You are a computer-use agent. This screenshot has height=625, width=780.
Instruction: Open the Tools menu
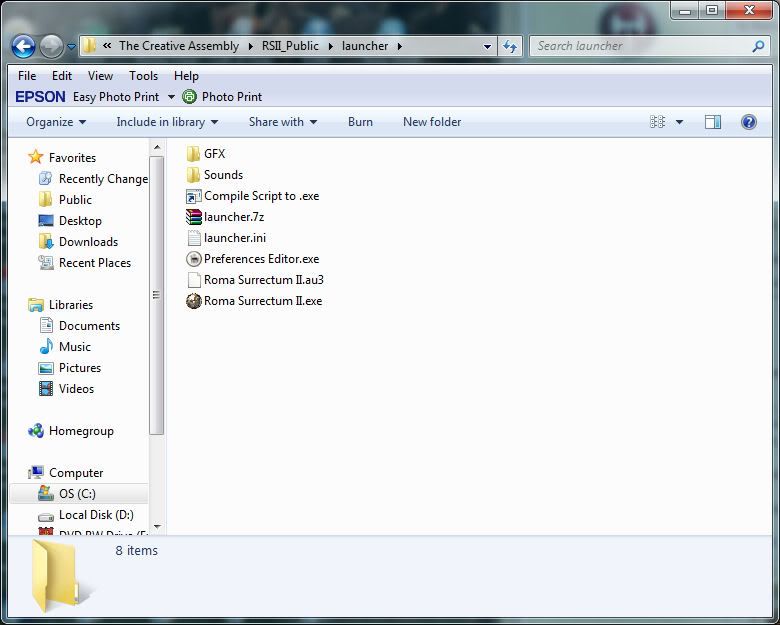tap(143, 76)
